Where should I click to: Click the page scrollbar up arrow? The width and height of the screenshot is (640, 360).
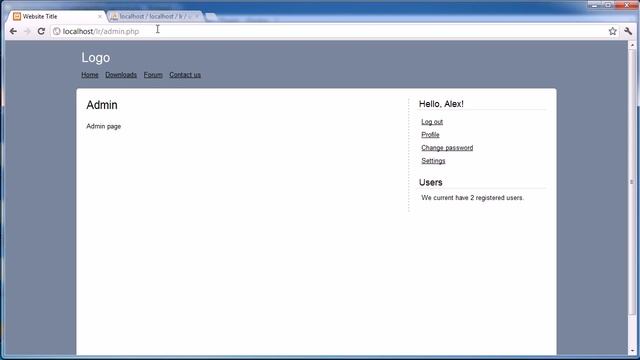(632, 44)
